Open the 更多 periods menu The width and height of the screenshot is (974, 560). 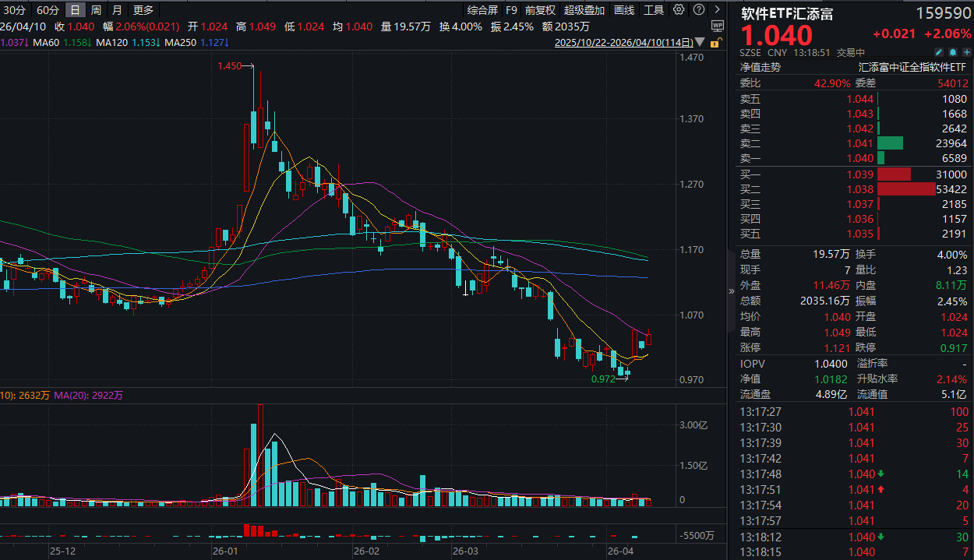[143, 10]
